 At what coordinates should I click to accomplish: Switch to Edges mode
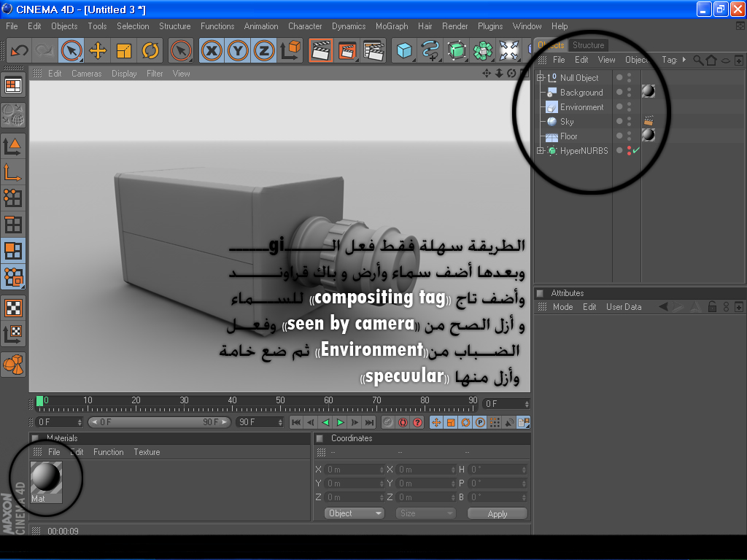(x=13, y=224)
